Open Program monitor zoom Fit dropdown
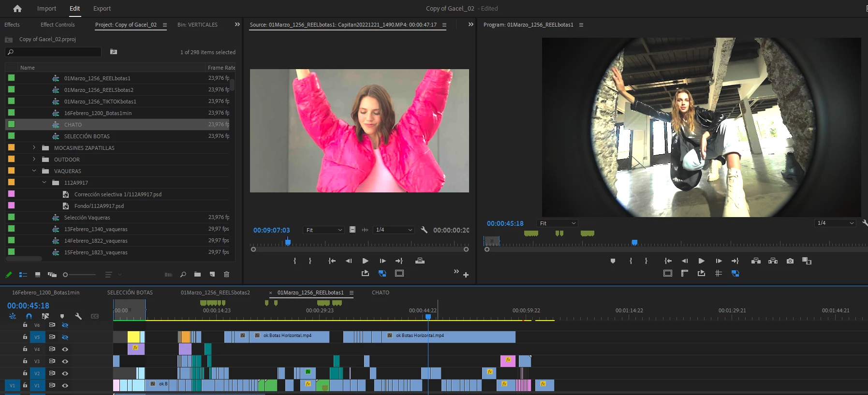The width and height of the screenshot is (868, 395). 558,223
